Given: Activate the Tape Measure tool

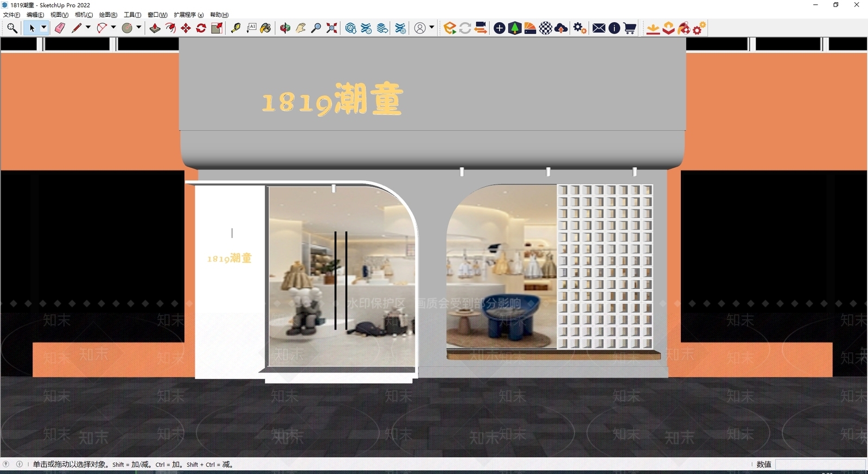Looking at the screenshot, I should (x=235, y=28).
